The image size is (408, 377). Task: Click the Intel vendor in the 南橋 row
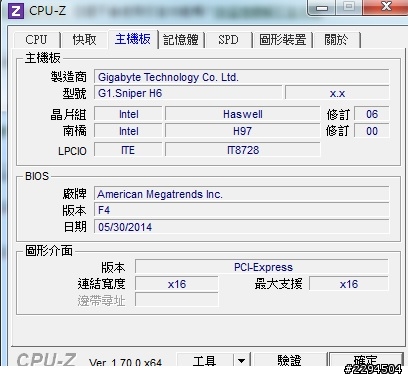tap(128, 131)
